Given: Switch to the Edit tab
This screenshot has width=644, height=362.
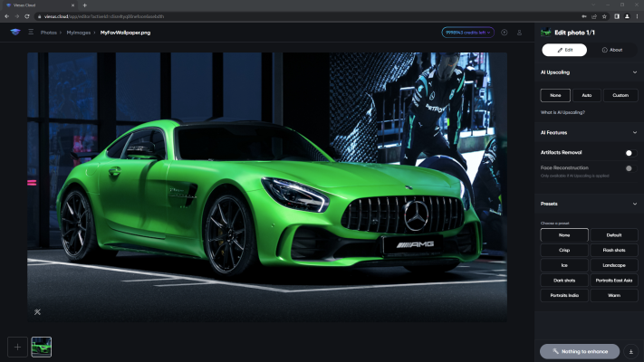Looking at the screenshot, I should [x=564, y=50].
